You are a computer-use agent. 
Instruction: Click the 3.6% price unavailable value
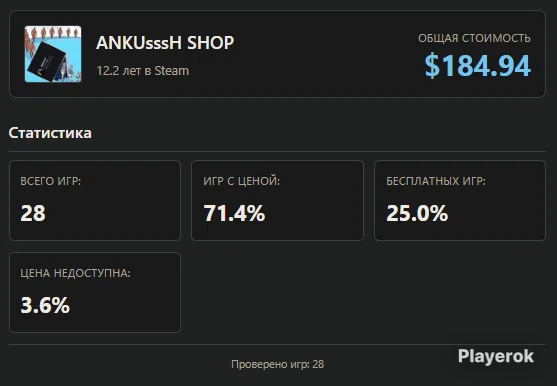pos(45,305)
